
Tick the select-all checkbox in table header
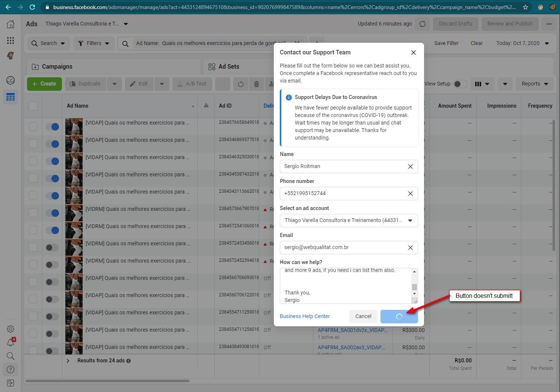[x=33, y=106]
